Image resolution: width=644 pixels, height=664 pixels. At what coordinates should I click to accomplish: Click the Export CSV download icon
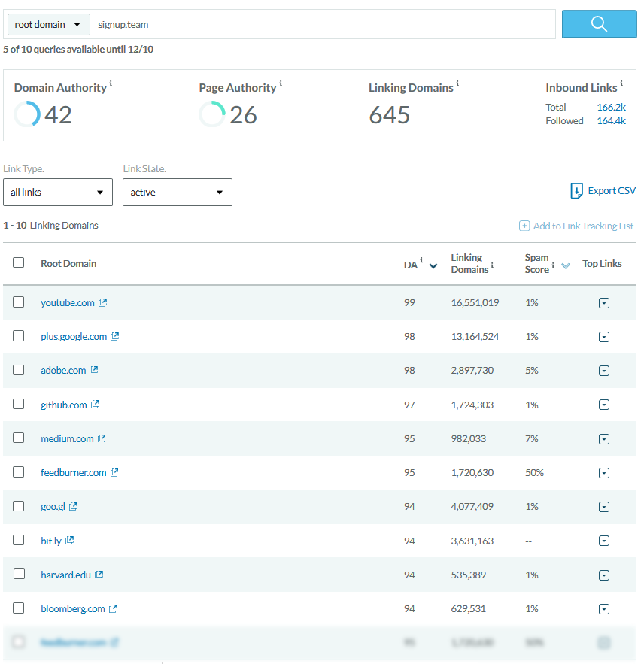[x=576, y=190]
